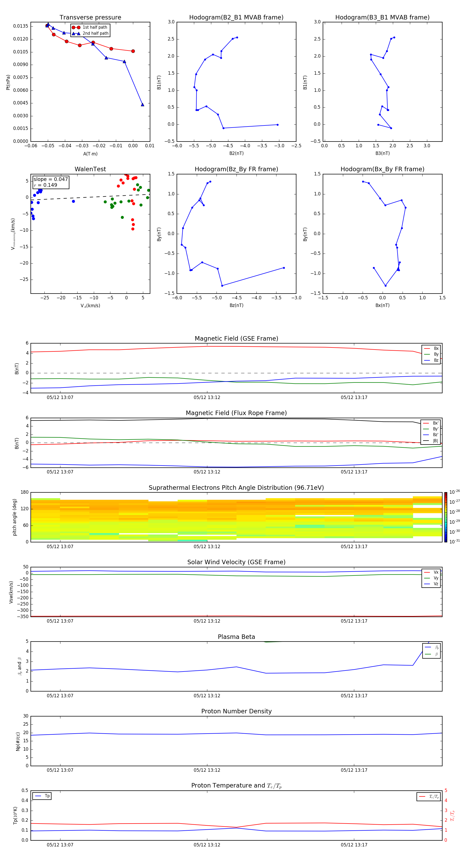The image size is (473, 868).
Task: Select the "Pt(nPa)" y-axis label
Action: coord(8,82)
